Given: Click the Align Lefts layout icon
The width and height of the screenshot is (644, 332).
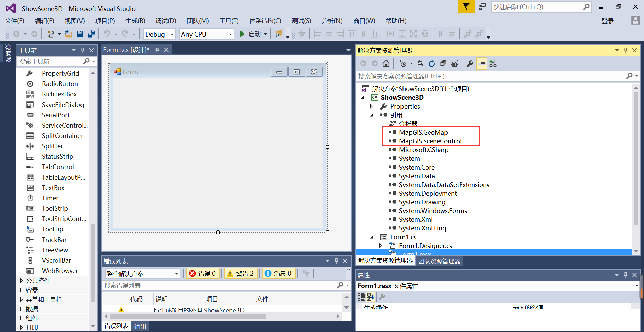Looking at the screenshot, I should click(317, 34).
